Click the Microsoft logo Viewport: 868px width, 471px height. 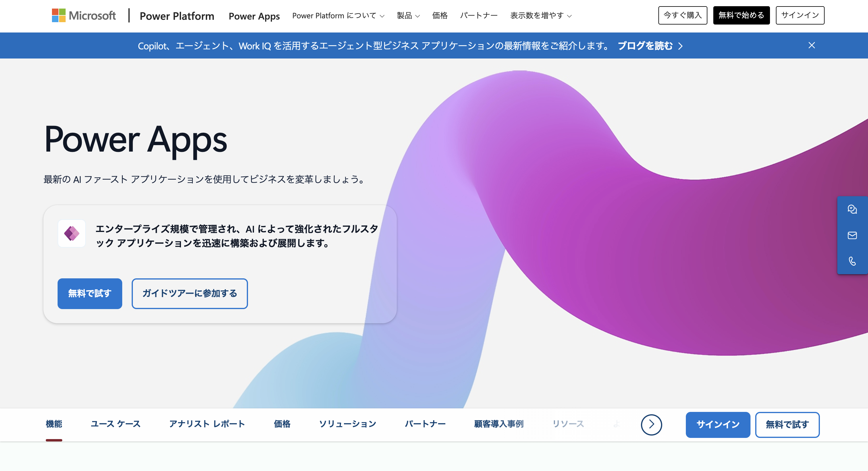(84, 15)
